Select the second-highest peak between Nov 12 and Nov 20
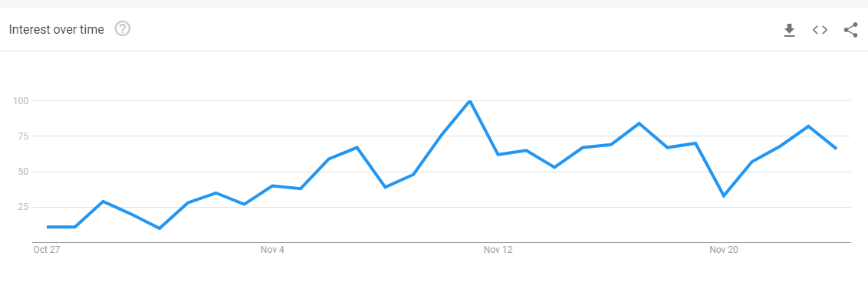The height and width of the screenshot is (282, 868). click(639, 123)
